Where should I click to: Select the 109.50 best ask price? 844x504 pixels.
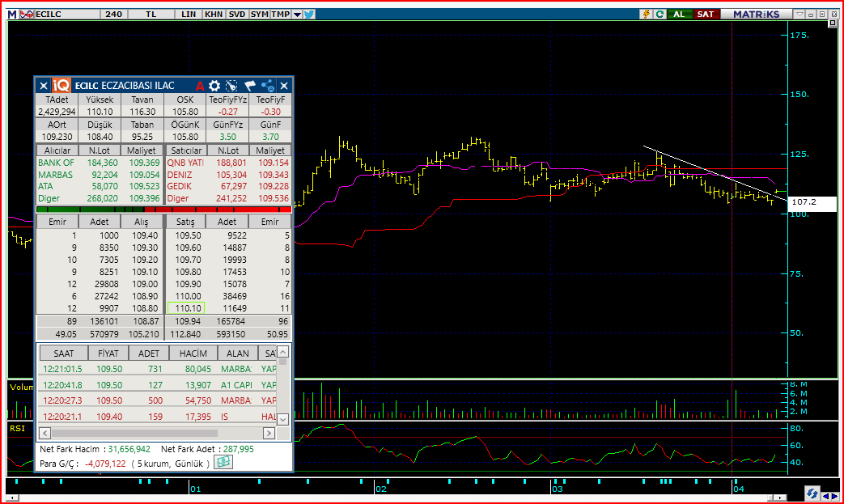tap(188, 235)
